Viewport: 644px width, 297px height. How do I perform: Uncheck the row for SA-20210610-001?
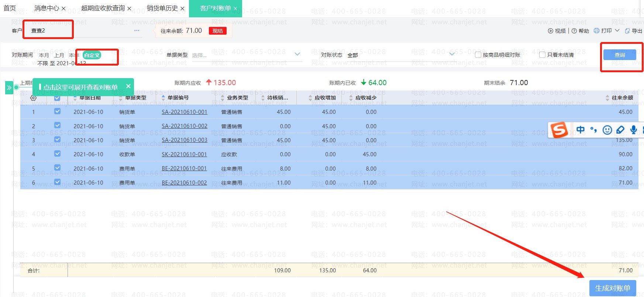[x=57, y=111]
